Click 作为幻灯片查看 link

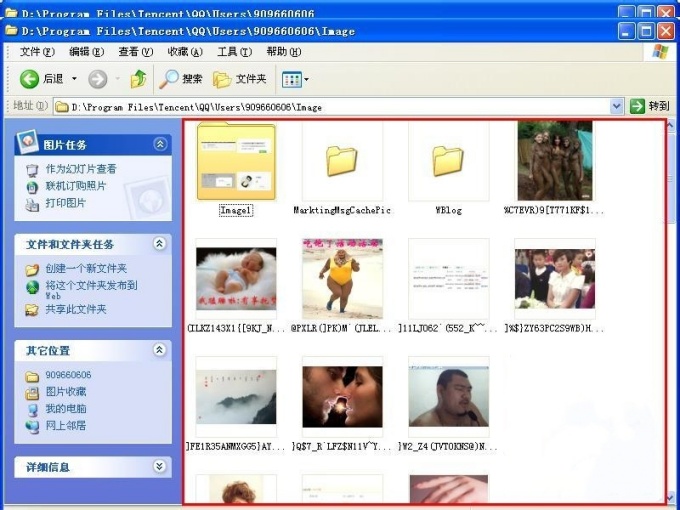click(x=81, y=169)
